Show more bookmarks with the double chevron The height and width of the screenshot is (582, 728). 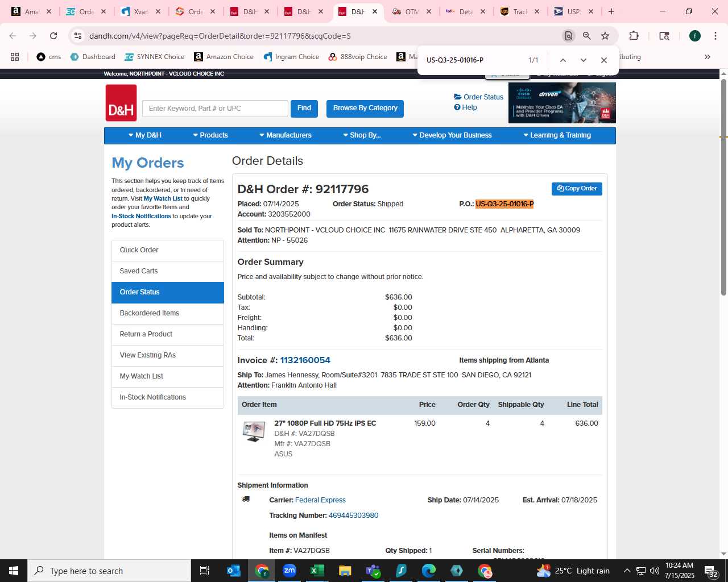coord(708,57)
